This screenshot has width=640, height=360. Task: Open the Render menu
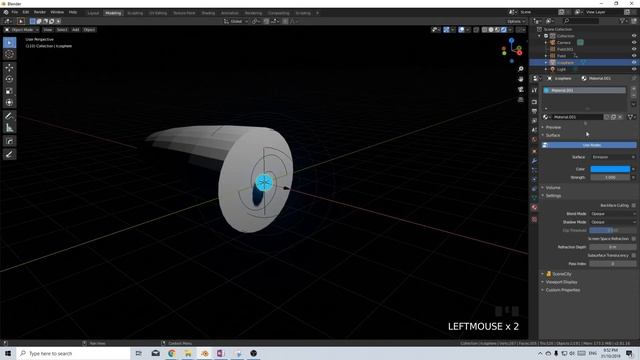pyautogui.click(x=40, y=13)
